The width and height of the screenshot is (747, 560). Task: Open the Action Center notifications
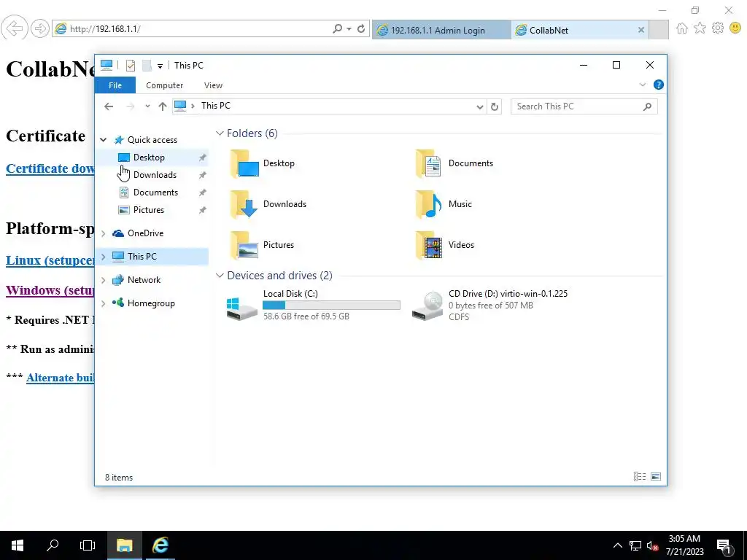pyautogui.click(x=724, y=545)
